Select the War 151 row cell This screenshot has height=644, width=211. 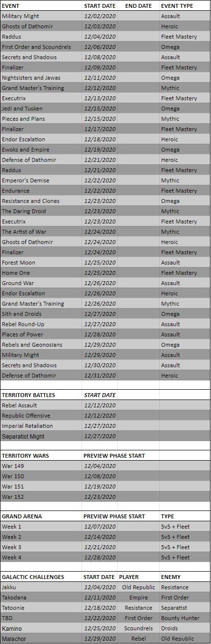tap(41, 487)
